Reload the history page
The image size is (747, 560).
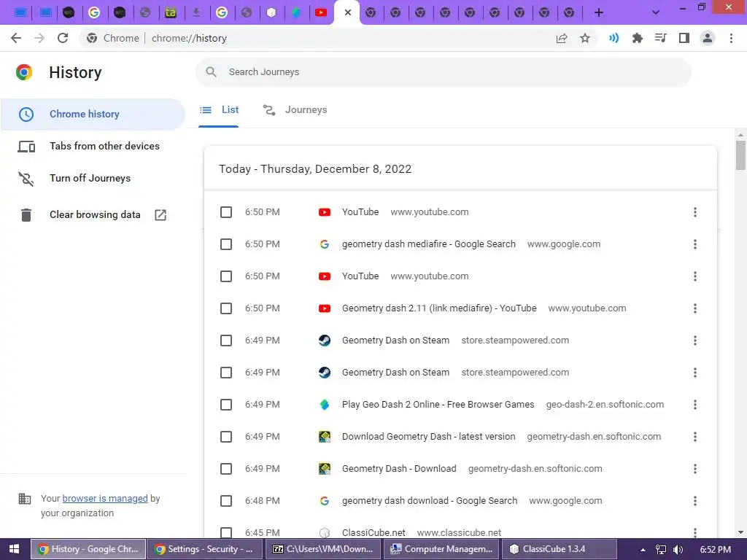(63, 38)
